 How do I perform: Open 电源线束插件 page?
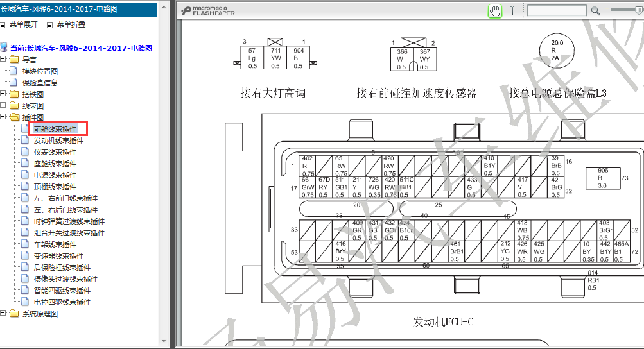tap(55, 175)
